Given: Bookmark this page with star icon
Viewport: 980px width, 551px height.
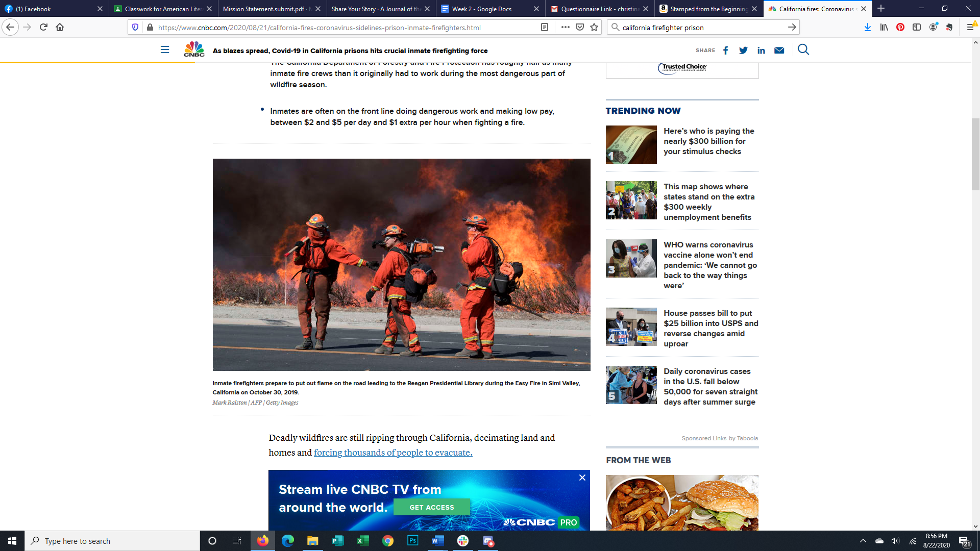Looking at the screenshot, I should tap(594, 27).
